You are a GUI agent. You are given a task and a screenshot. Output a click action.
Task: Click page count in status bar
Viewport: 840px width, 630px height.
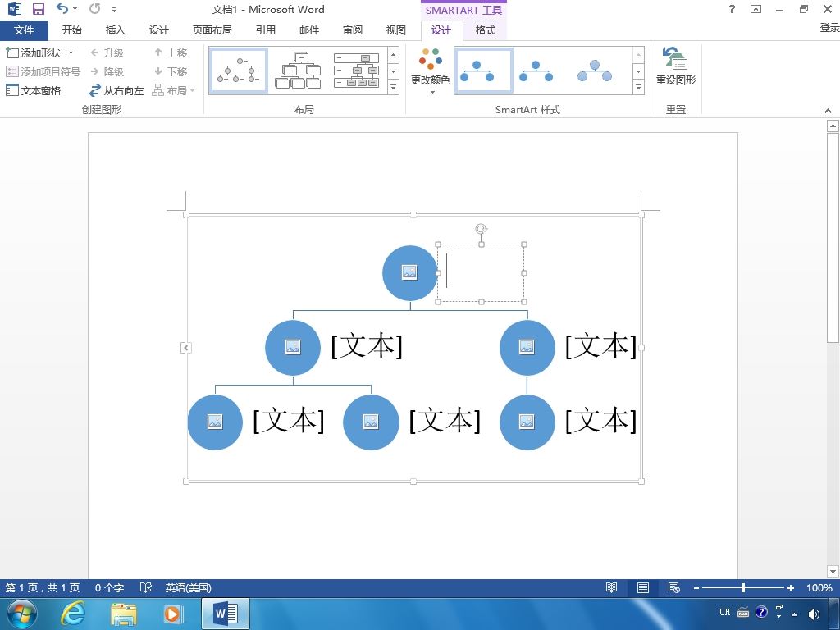tap(43, 587)
